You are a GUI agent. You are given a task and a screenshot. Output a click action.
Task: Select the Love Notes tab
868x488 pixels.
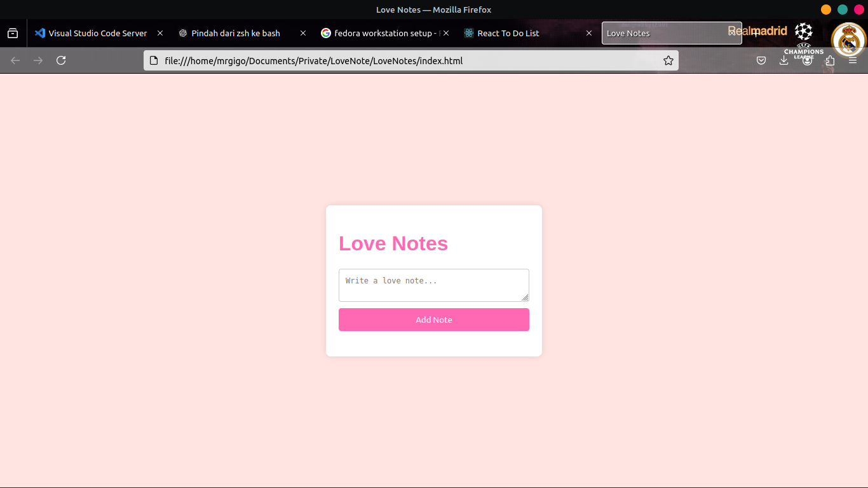point(672,33)
